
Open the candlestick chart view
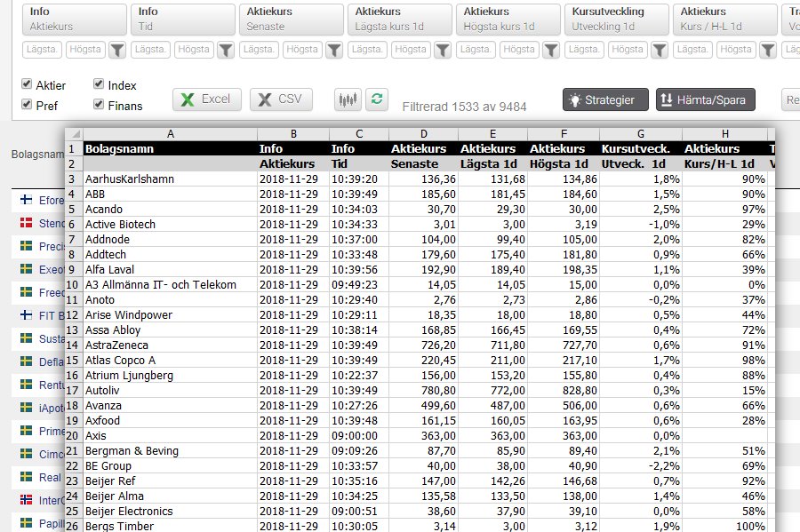coord(348,99)
